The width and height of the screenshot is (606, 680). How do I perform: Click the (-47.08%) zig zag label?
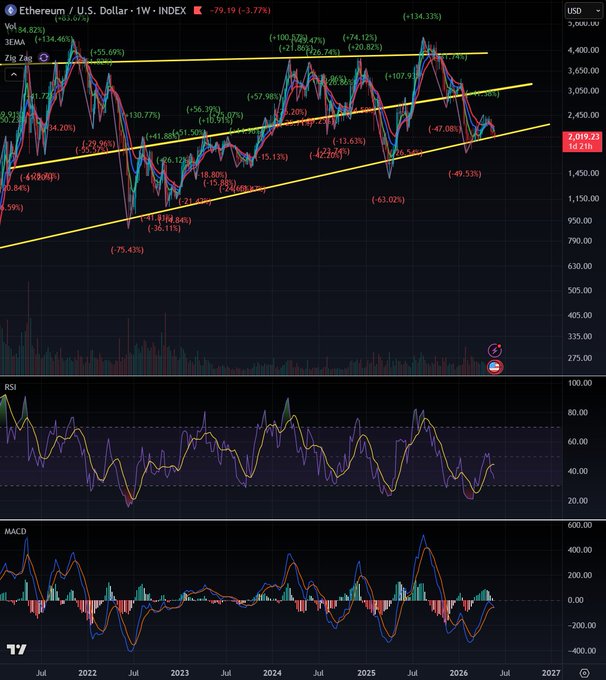444,129
